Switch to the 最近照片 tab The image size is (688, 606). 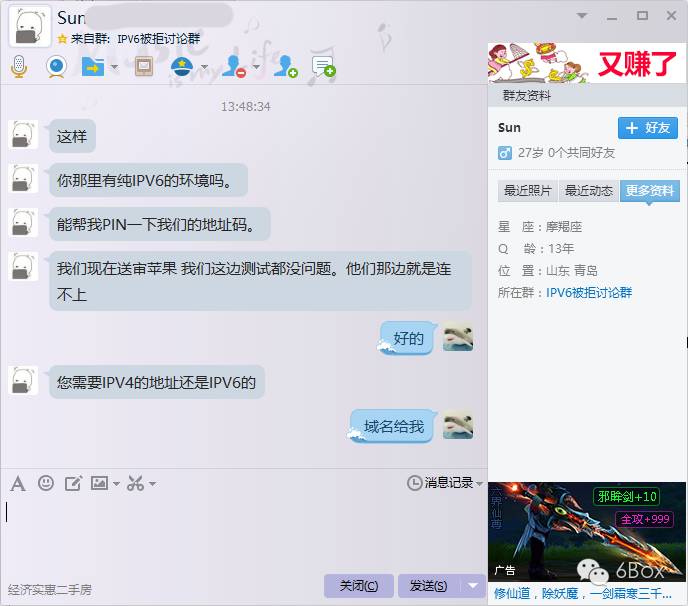pos(527,191)
